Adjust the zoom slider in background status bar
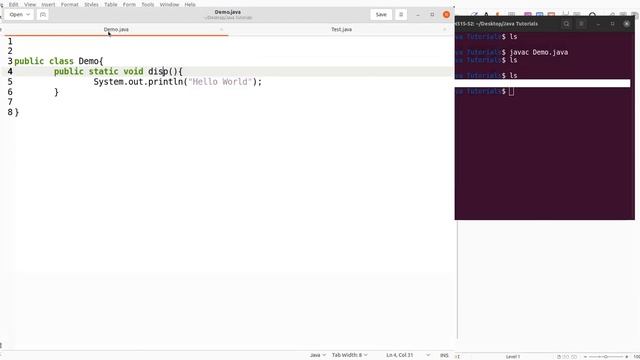Image resolution: width=640 pixels, height=360 pixels. [x=606, y=357]
